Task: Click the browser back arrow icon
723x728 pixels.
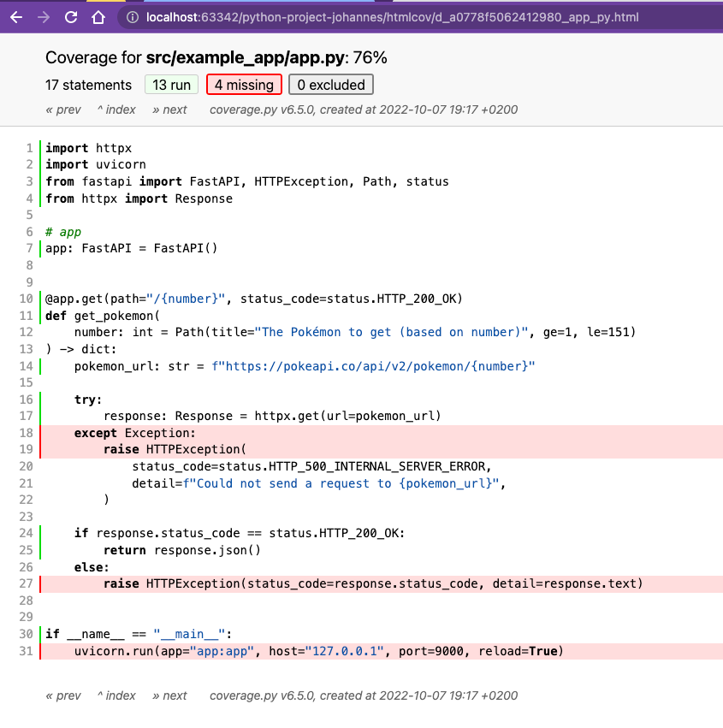Action: coord(18,16)
